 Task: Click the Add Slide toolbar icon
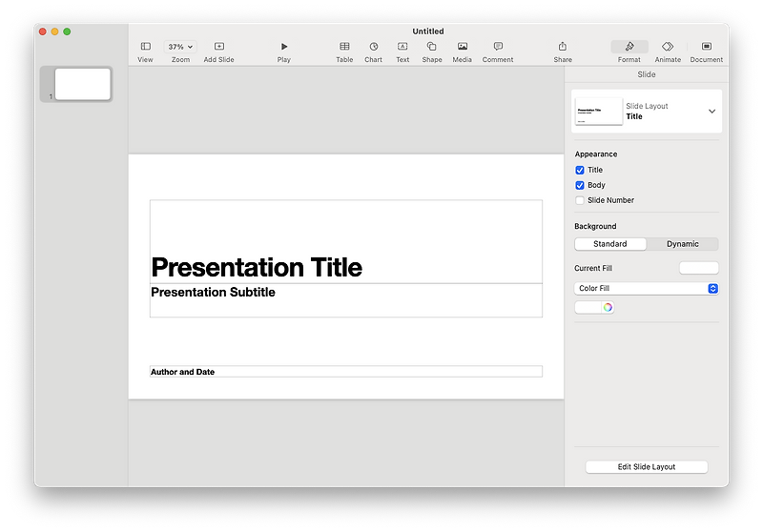219,47
